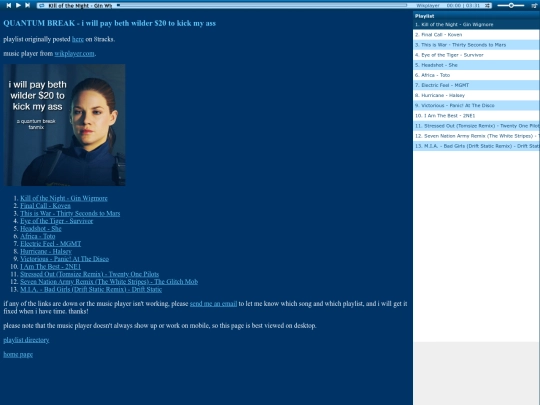Select track 1 Kill of the Night in Playlist panel
The width and height of the screenshot is (540, 405).
coord(476,24)
